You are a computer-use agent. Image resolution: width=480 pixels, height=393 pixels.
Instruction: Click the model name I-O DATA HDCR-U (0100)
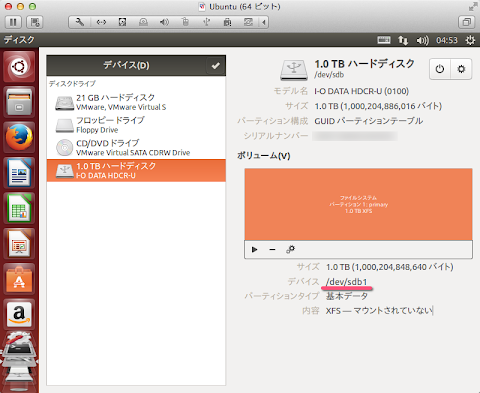[x=361, y=91]
